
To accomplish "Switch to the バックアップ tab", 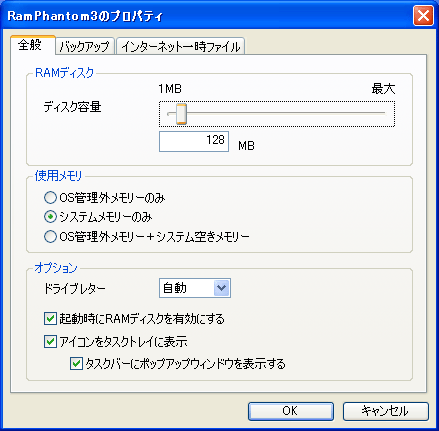I will click(x=85, y=46).
